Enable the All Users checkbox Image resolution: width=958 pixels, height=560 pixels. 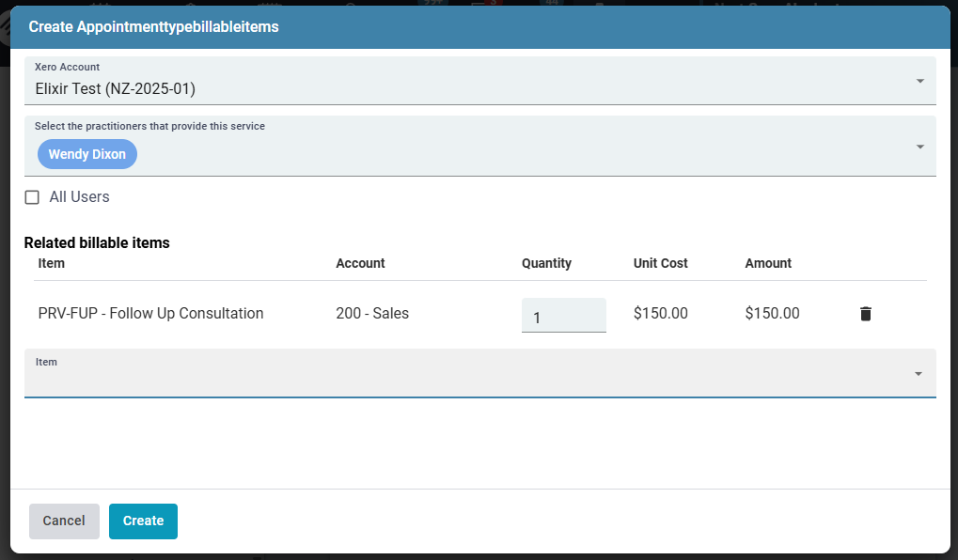tap(32, 196)
